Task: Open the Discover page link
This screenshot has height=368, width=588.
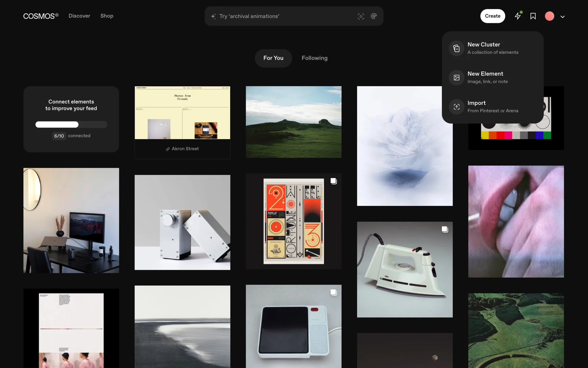Action: pos(79,16)
